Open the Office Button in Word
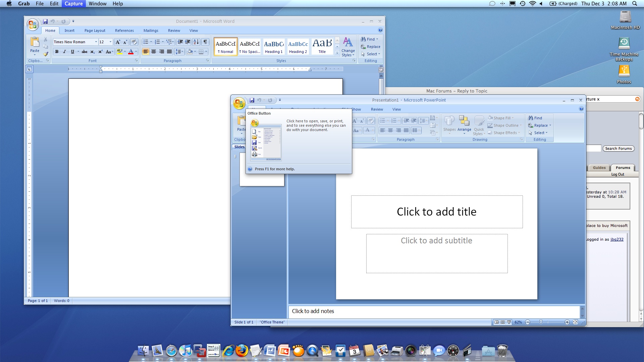Viewport: 644px width, 362px height. click(33, 24)
